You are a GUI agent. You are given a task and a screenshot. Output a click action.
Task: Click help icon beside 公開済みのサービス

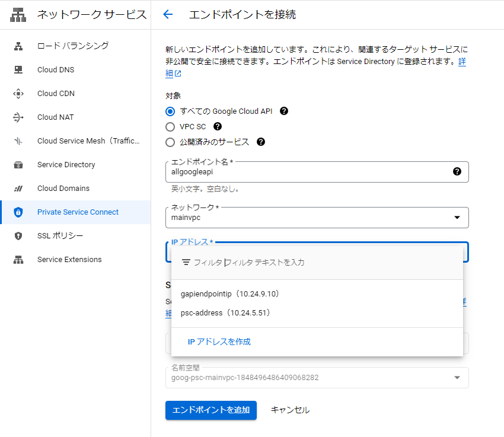click(x=260, y=142)
